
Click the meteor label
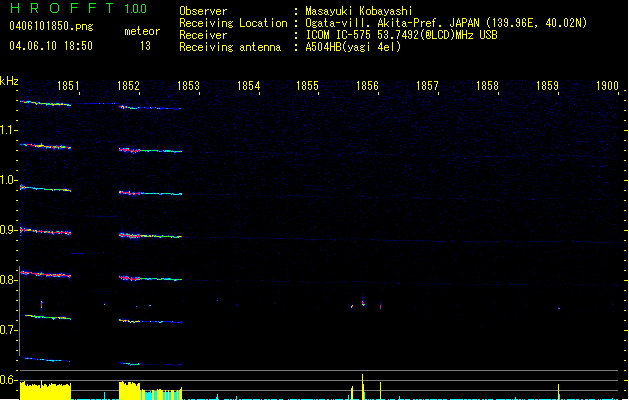click(142, 31)
